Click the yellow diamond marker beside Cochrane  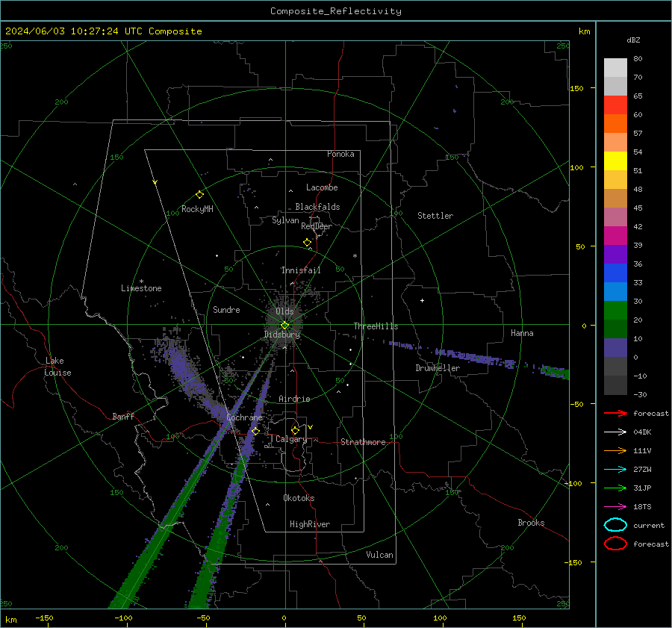[x=255, y=431]
